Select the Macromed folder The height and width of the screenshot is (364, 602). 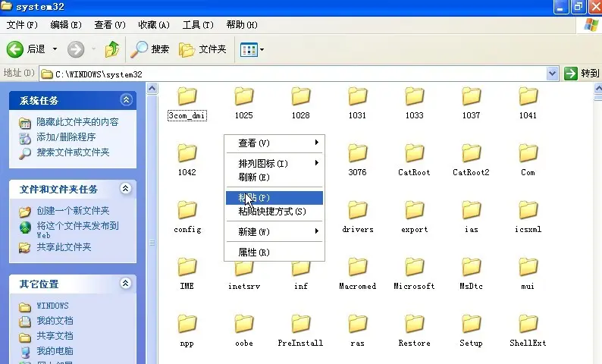pos(357,274)
